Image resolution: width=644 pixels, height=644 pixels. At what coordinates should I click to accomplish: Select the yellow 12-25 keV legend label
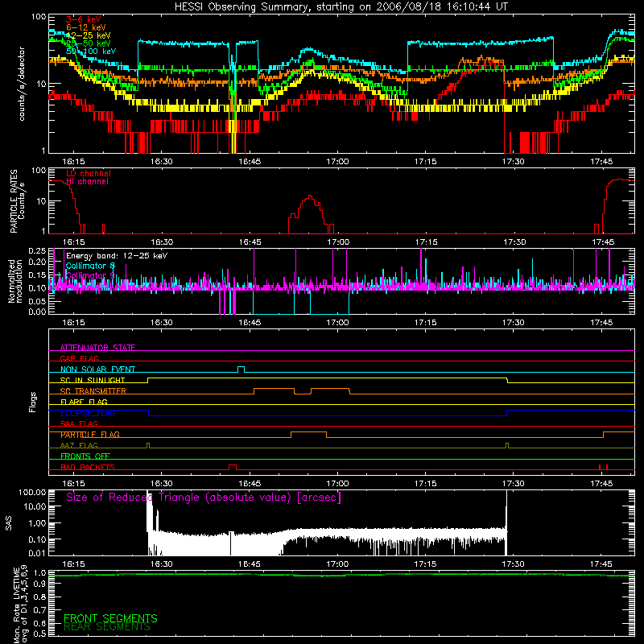click(88, 35)
